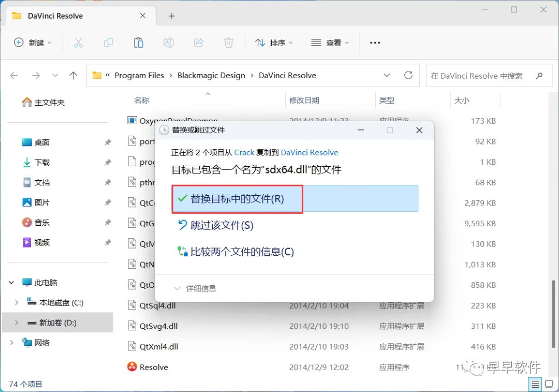Close the DaVinci Resolve tab
The height and width of the screenshot is (392, 559).
tap(143, 16)
